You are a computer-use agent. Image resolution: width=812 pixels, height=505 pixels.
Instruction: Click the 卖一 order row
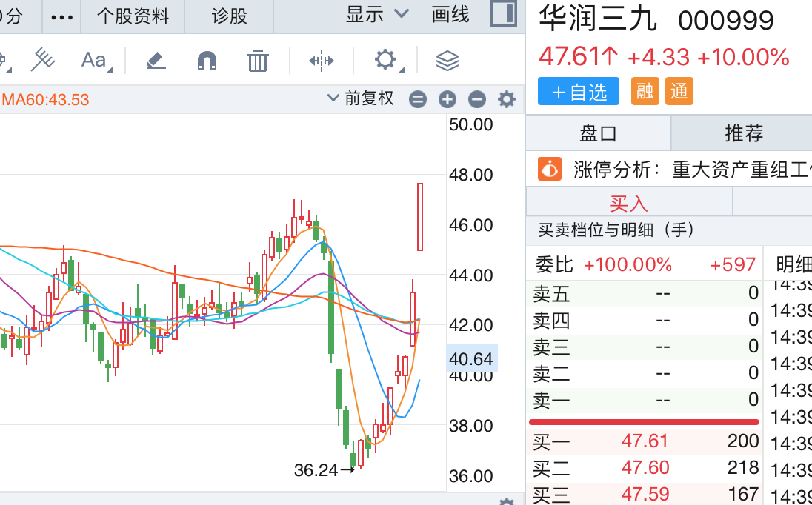pyautogui.click(x=645, y=399)
